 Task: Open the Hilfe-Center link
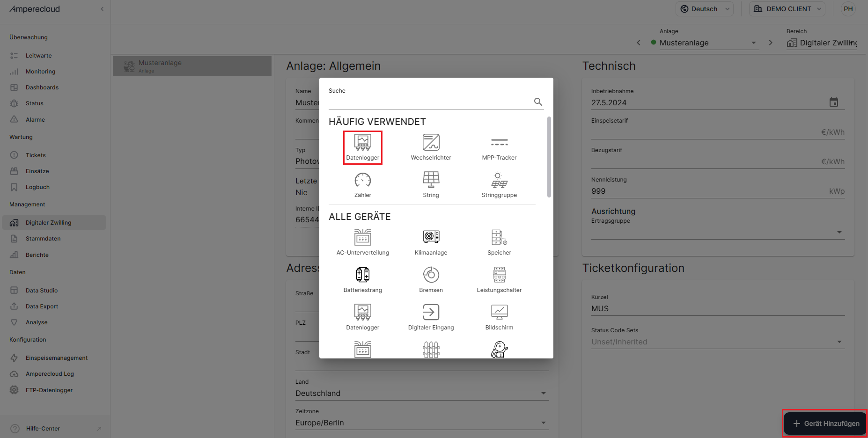(43, 429)
